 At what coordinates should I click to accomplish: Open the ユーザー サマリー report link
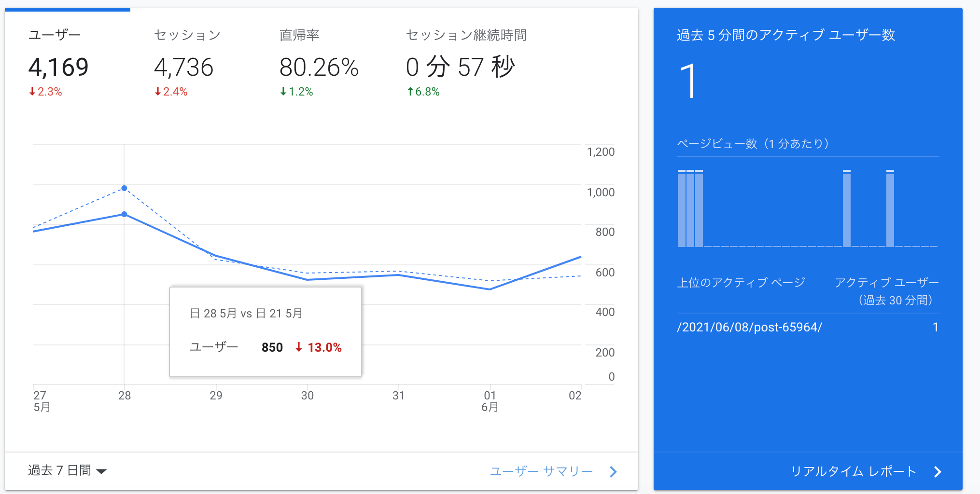pyautogui.click(x=541, y=471)
